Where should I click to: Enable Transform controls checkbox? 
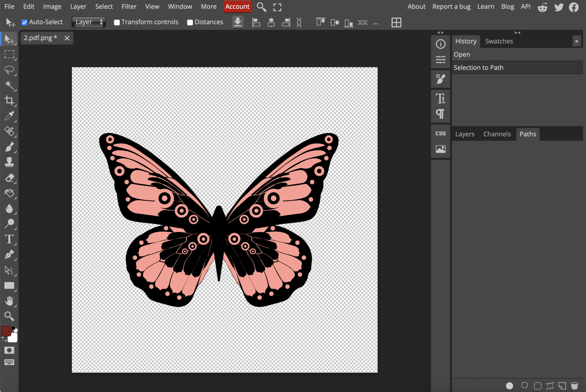[x=117, y=22]
